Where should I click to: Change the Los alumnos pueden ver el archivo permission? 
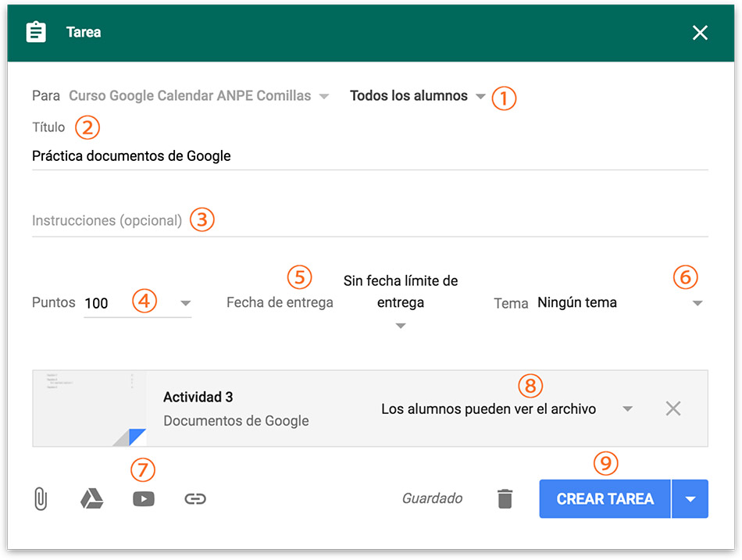tap(507, 409)
